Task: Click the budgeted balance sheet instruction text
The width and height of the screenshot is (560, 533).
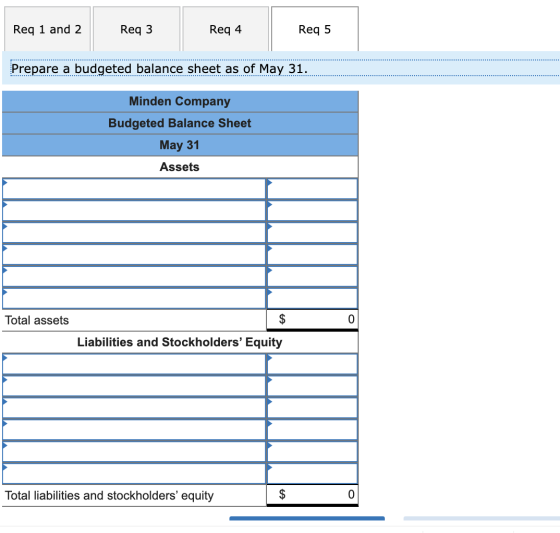Action: tap(159, 69)
